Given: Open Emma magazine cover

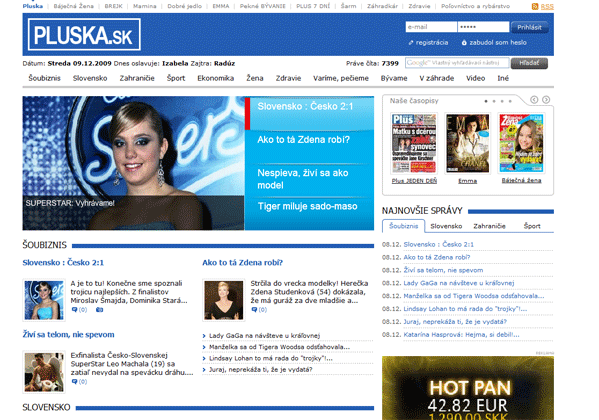Looking at the screenshot, I should coord(468,143).
